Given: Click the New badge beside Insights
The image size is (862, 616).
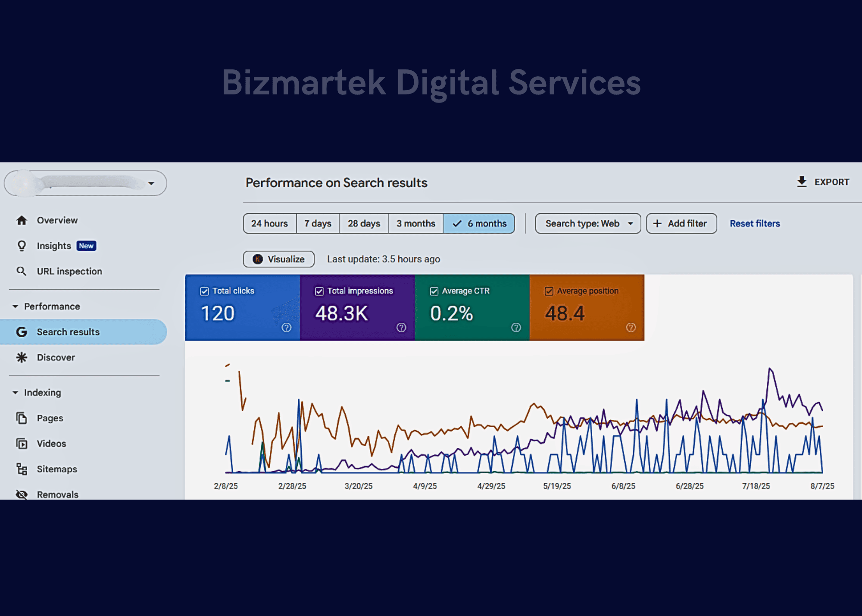Looking at the screenshot, I should coord(86,246).
